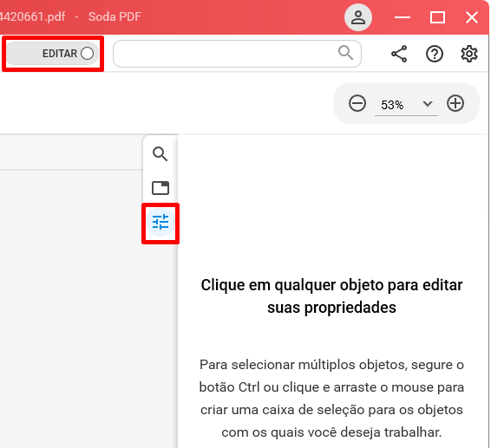Toggle the EDITAR mode switch
491x448 pixels.
click(53, 54)
